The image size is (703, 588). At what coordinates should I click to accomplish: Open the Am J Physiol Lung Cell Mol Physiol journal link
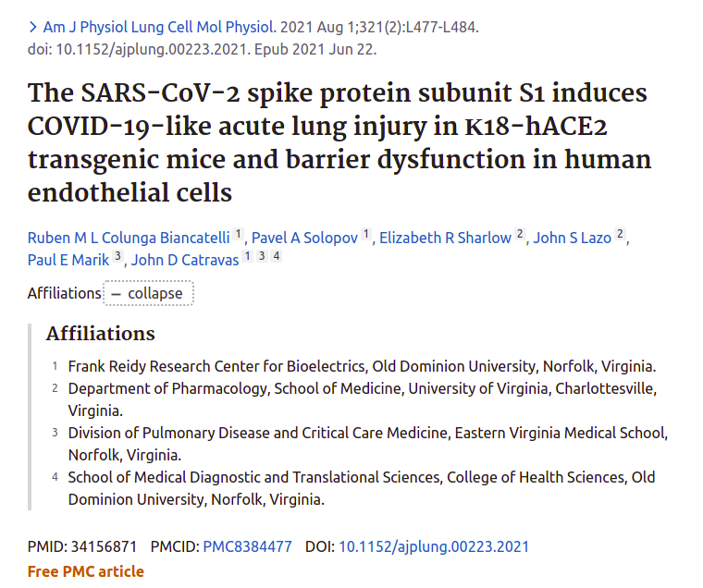160,28
